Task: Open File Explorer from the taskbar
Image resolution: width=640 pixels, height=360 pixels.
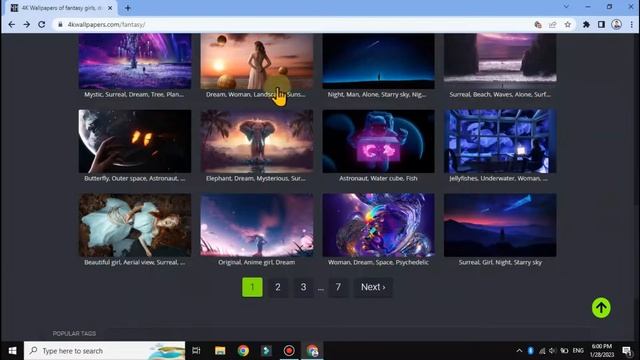Action: [220, 351]
